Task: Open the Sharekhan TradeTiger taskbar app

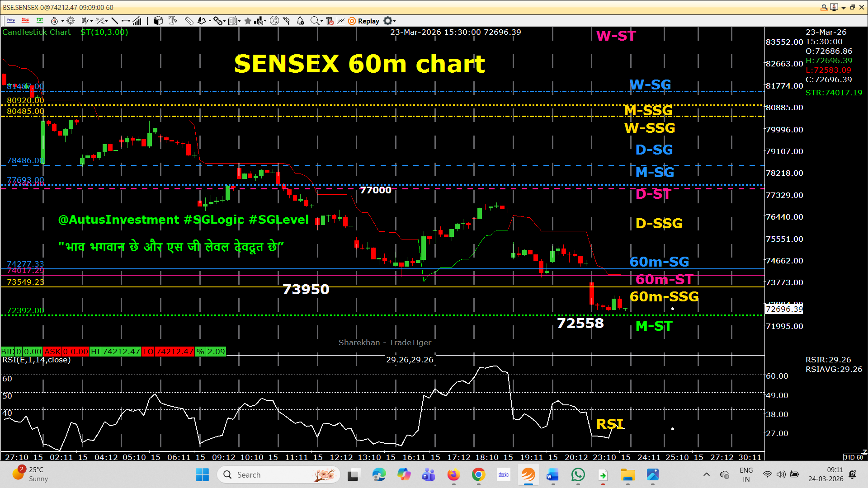Action: [528, 475]
